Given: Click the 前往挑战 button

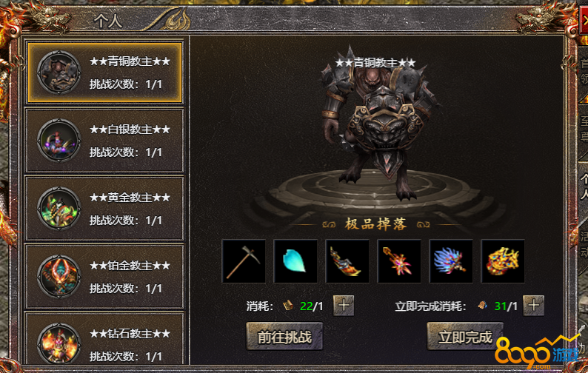Looking at the screenshot, I should coord(284,336).
